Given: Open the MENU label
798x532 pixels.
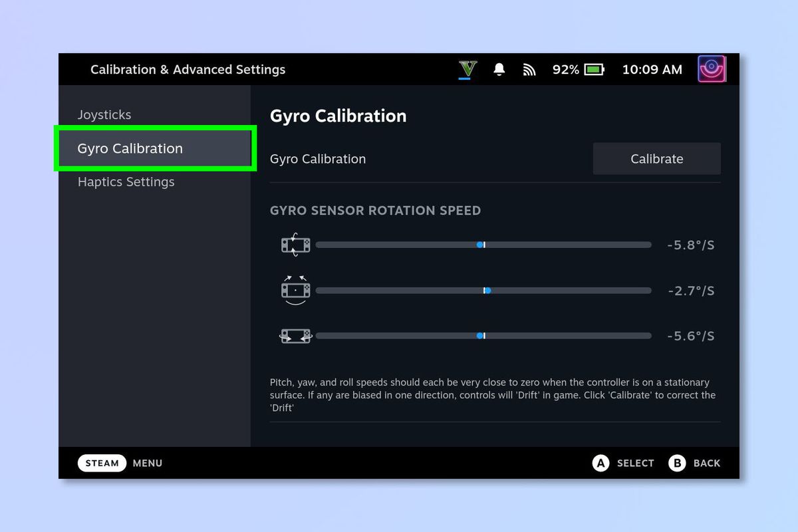Looking at the screenshot, I should [x=147, y=463].
